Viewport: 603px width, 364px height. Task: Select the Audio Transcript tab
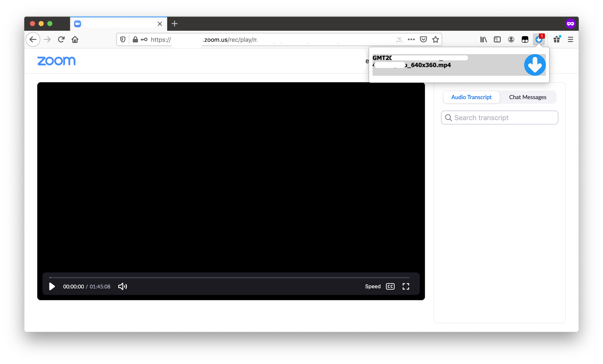(471, 97)
